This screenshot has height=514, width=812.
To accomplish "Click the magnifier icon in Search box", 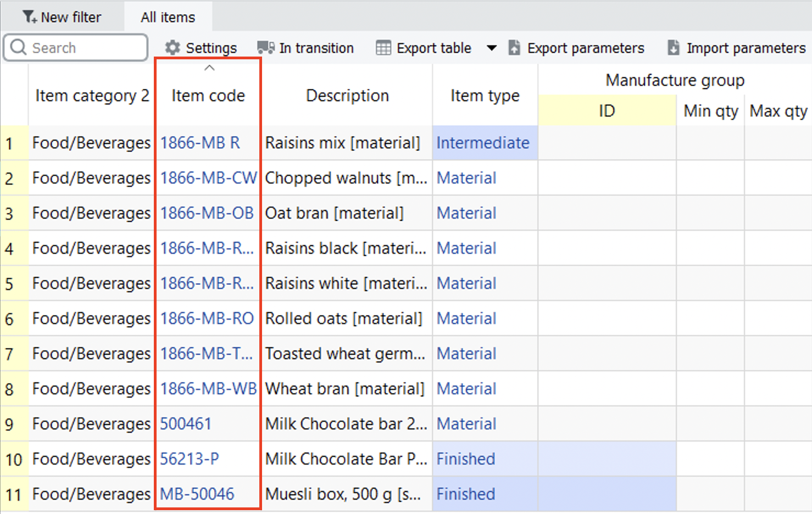I will pyautogui.click(x=18, y=47).
